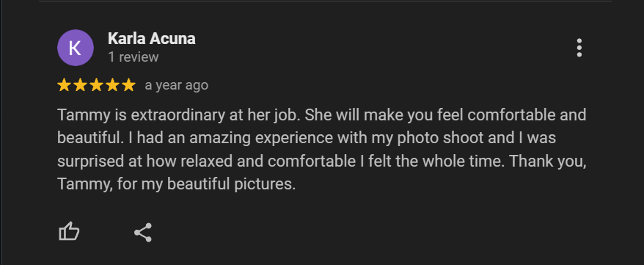Click the fourth yellow rating star
The height and width of the screenshot is (265, 644).
click(x=112, y=85)
